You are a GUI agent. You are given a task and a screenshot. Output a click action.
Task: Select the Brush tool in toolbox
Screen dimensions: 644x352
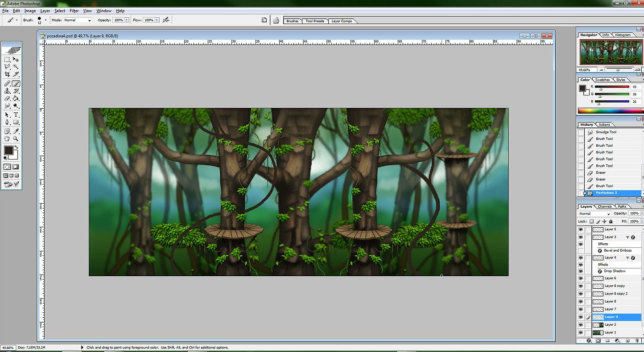tap(16, 83)
